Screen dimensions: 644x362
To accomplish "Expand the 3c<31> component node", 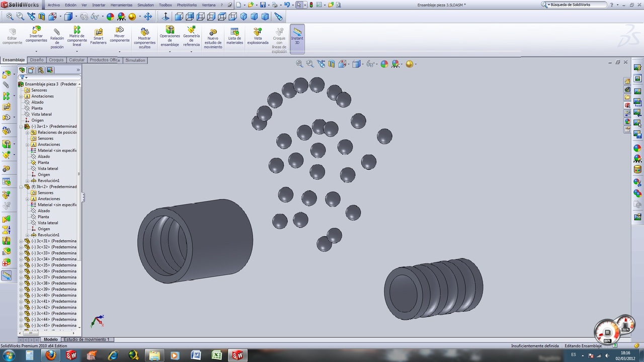I will point(21,241).
